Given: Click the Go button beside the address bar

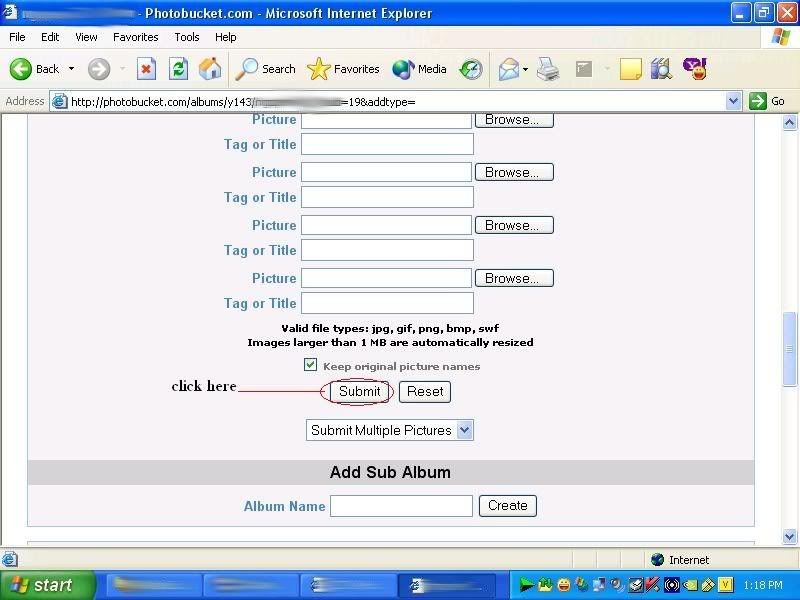Looking at the screenshot, I should [767, 101].
